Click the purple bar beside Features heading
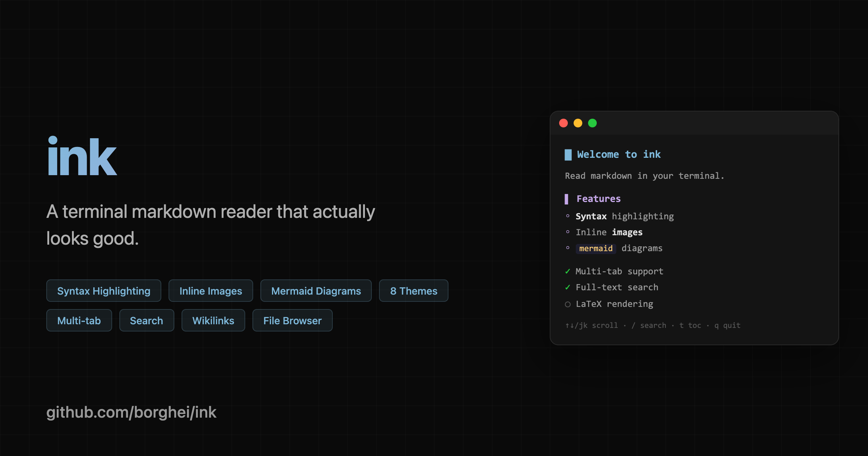 (x=566, y=199)
